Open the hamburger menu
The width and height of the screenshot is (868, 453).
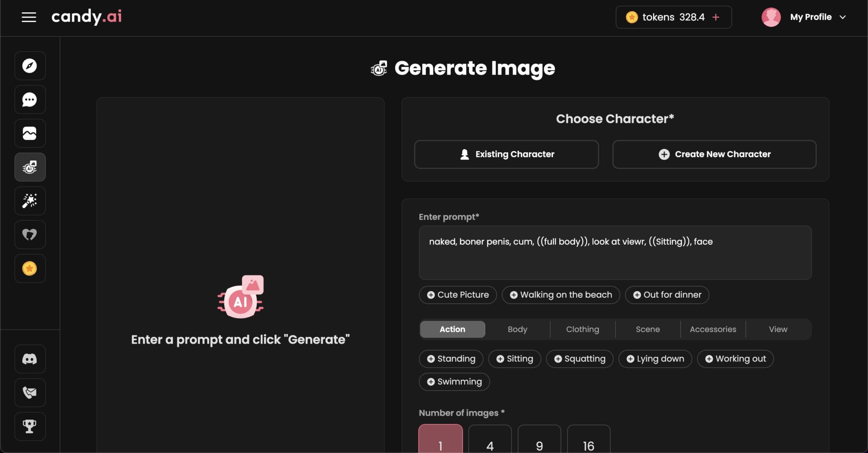tap(29, 17)
